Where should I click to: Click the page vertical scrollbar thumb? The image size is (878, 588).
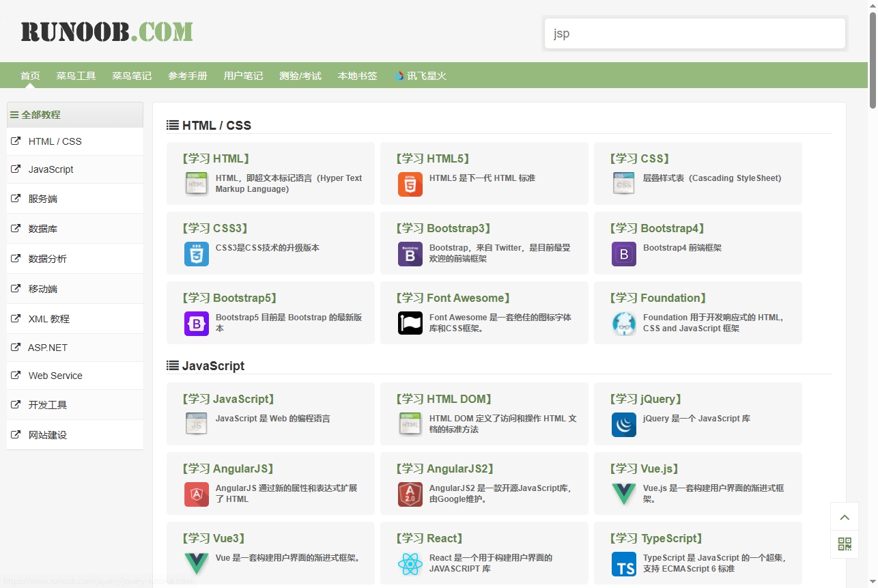click(873, 60)
